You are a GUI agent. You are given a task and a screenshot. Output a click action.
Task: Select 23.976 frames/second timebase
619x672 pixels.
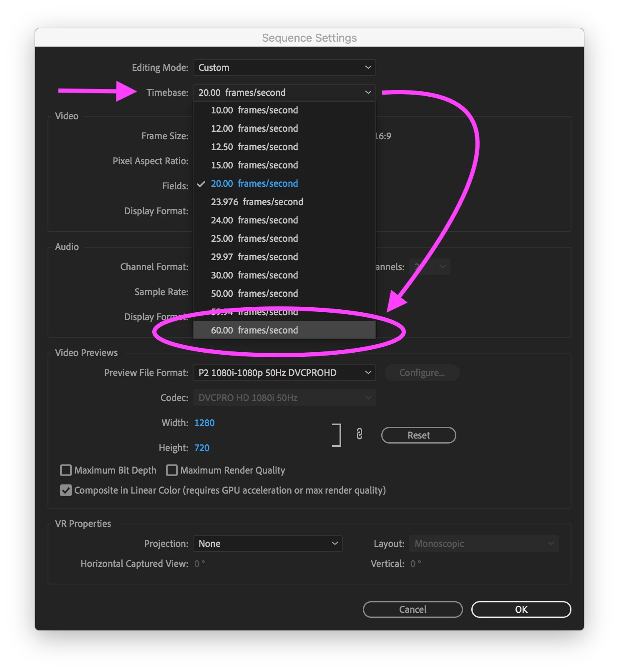click(284, 202)
